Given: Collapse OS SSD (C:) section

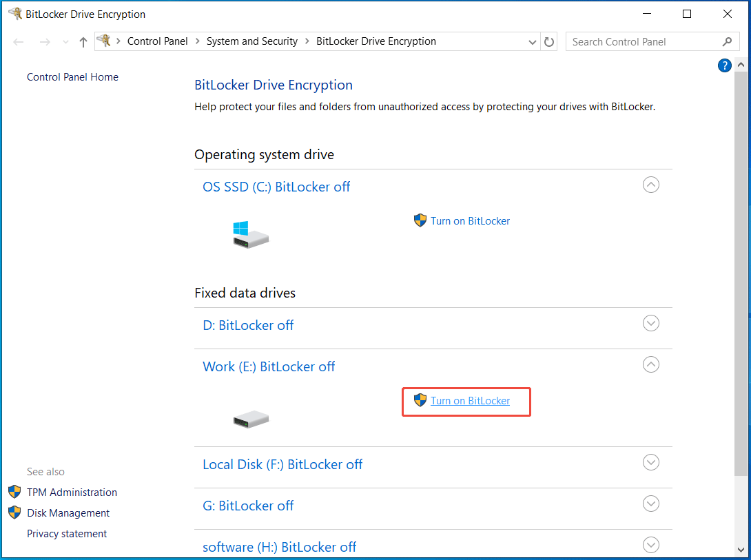Looking at the screenshot, I should [x=651, y=185].
